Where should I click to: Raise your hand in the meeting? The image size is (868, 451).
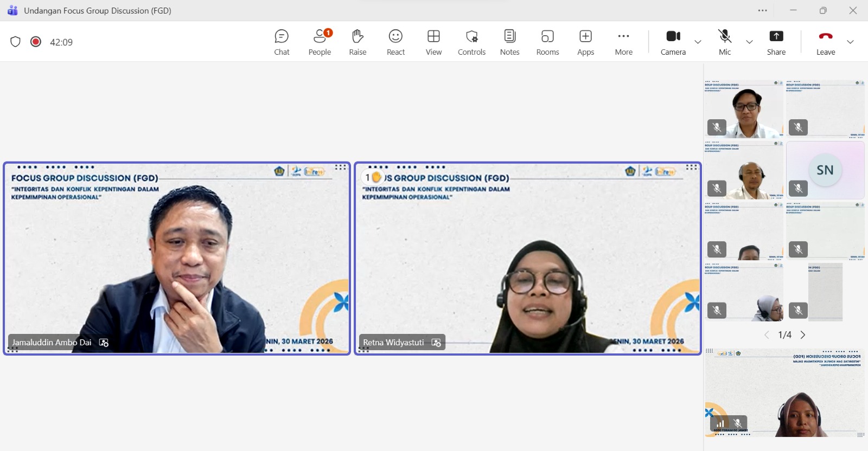(358, 42)
